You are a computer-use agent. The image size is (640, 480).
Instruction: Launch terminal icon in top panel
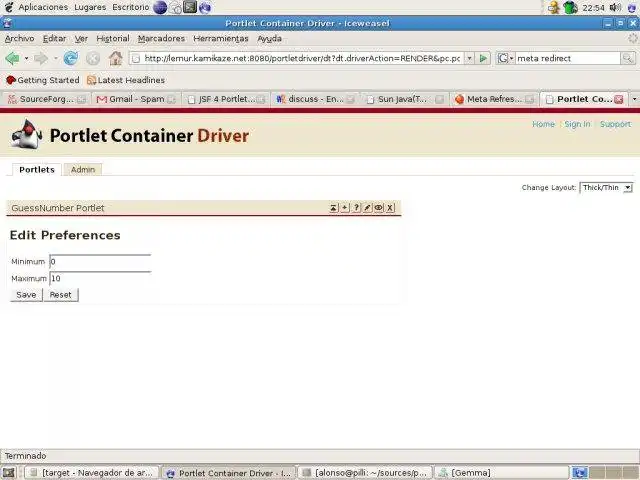click(190, 7)
